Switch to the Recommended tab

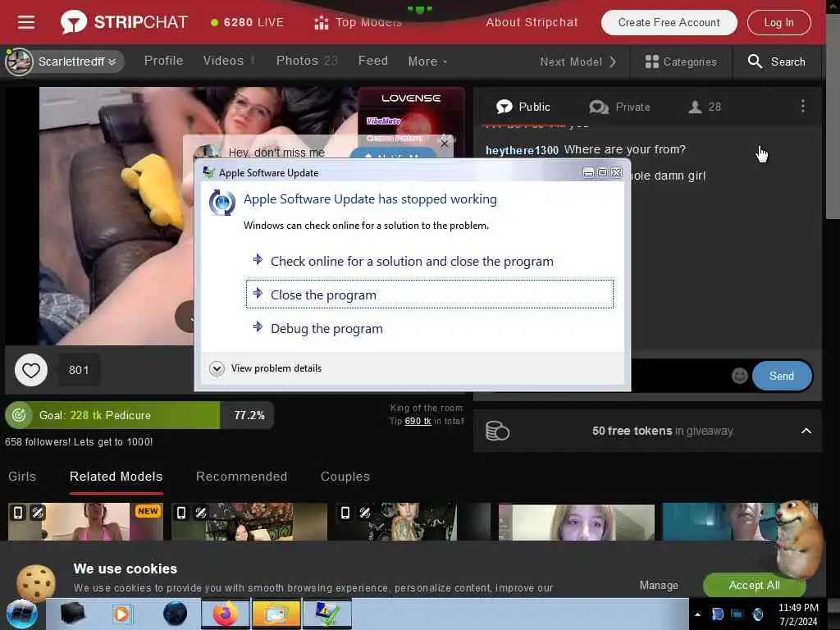[x=241, y=477]
